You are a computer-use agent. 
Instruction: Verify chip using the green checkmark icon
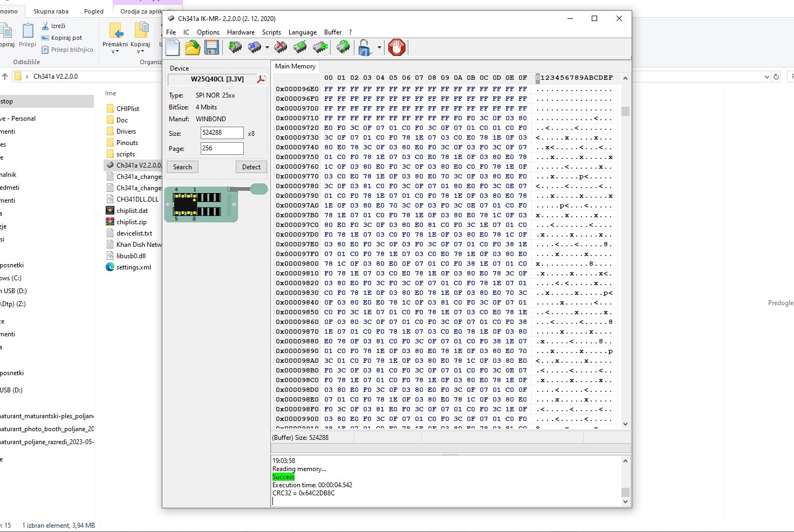pos(300,47)
